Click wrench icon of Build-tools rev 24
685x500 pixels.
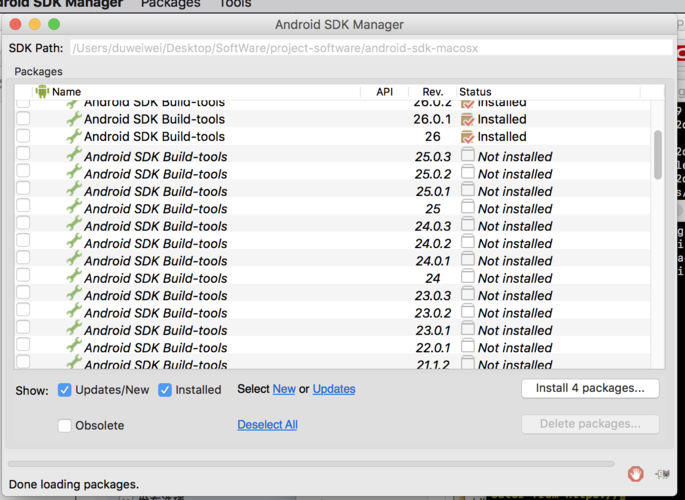pyautogui.click(x=74, y=277)
